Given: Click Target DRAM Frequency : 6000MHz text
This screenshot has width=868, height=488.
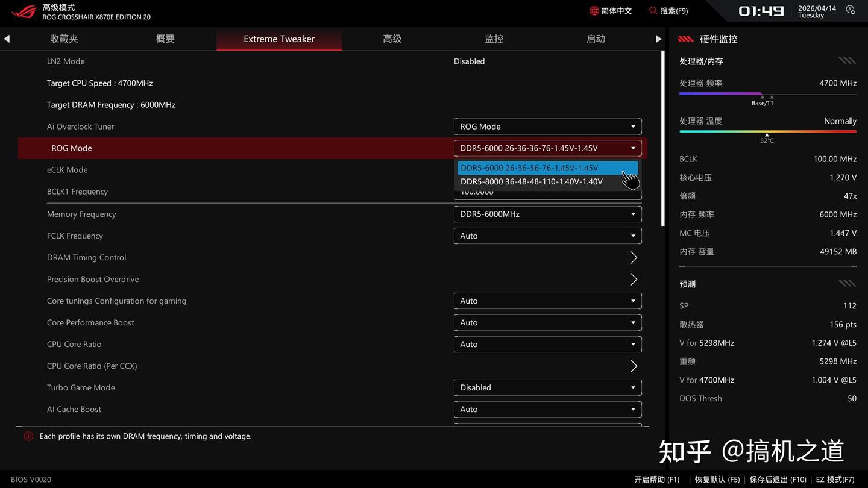Looking at the screenshot, I should 111,105.
